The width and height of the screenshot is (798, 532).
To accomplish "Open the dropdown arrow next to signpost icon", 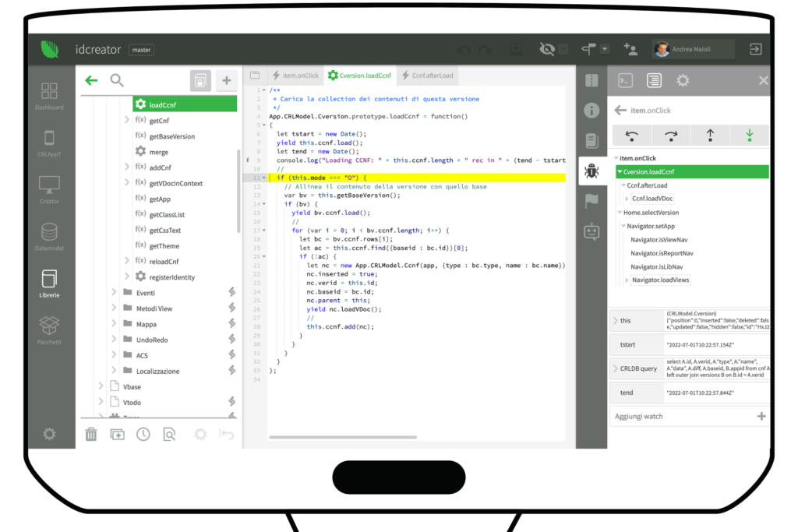I will [x=605, y=49].
